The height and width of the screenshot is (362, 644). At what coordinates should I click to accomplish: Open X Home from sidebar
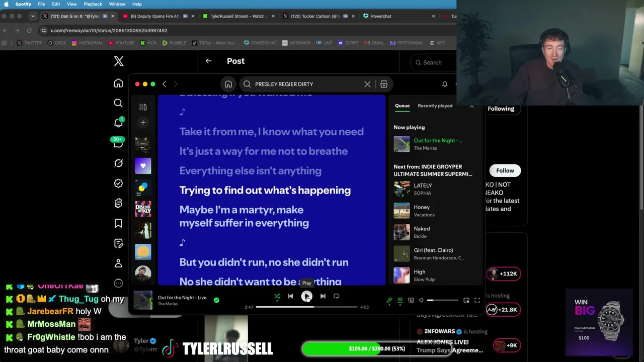coord(118,83)
